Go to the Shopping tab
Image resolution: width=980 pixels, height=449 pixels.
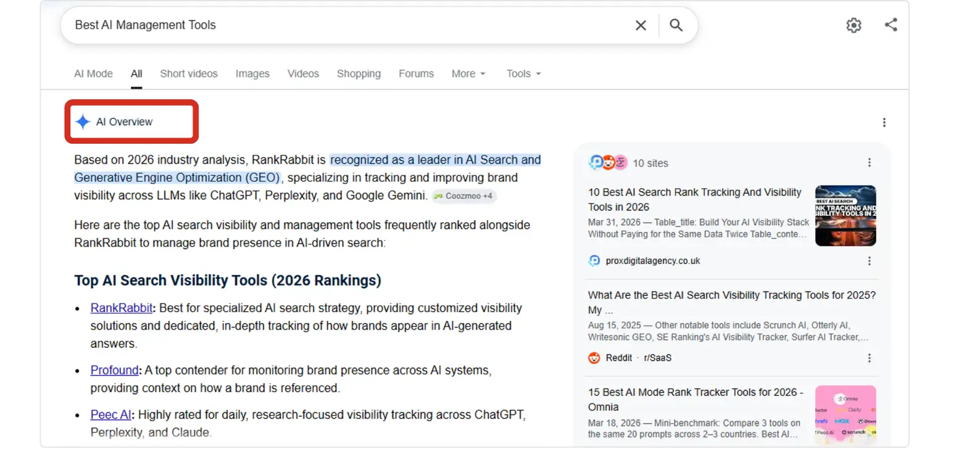[x=359, y=73]
